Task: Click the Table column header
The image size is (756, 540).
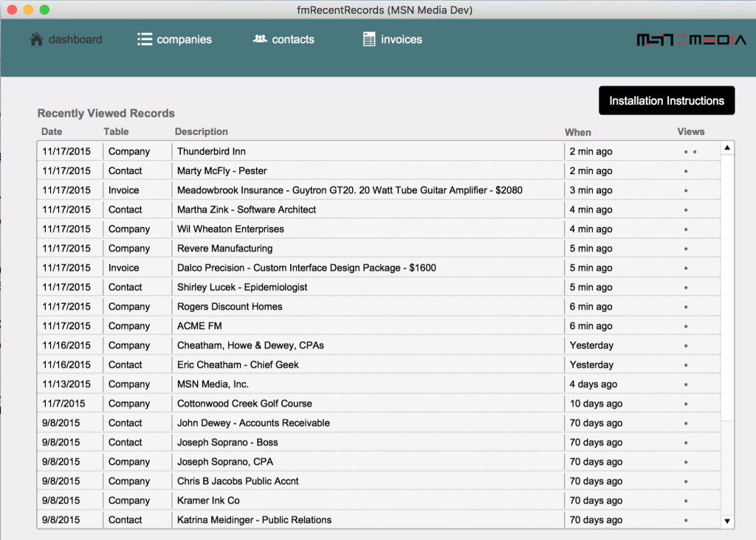Action: pyautogui.click(x=116, y=131)
